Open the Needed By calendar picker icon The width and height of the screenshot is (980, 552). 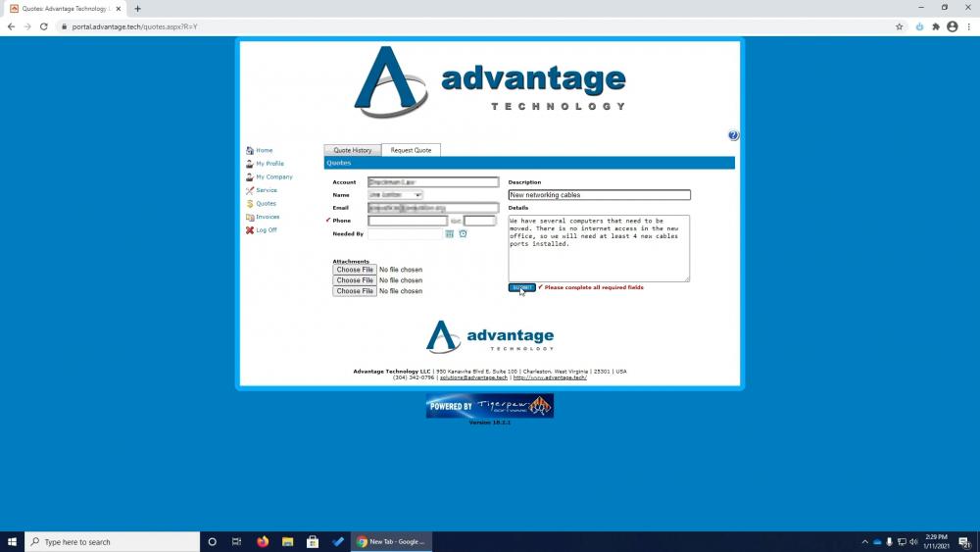tap(450, 233)
